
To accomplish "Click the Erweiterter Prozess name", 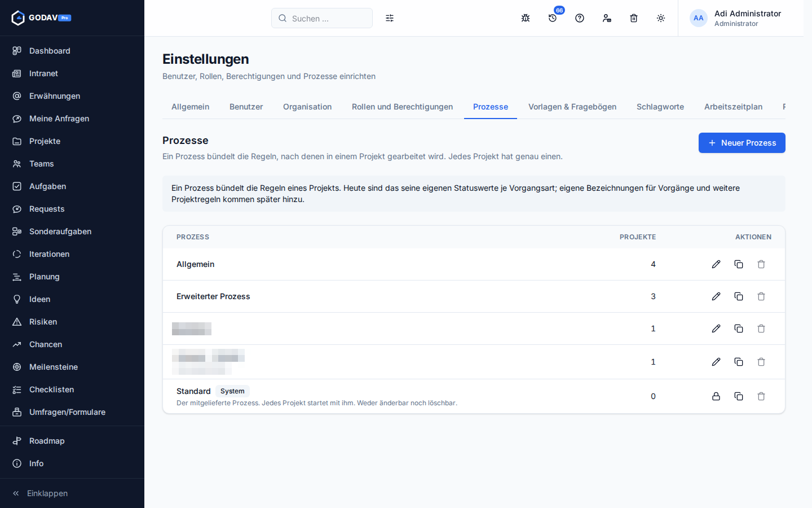I will click(213, 296).
